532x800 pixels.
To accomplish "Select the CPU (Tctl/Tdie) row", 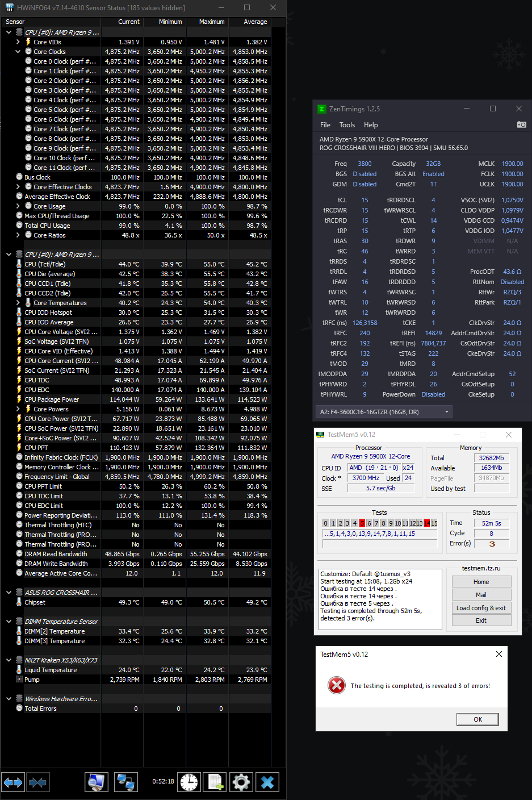I will pyautogui.click(x=135, y=264).
